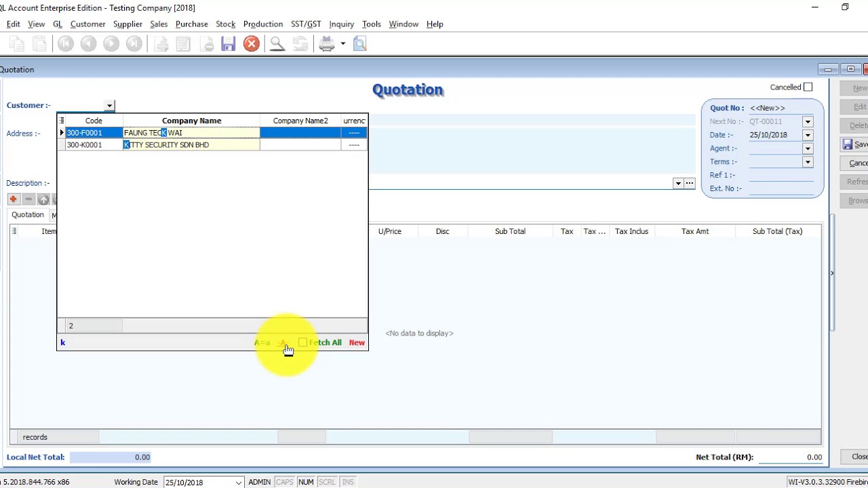868x488 pixels.
Task: Go to Last record navigation icon
Action: coord(134,44)
